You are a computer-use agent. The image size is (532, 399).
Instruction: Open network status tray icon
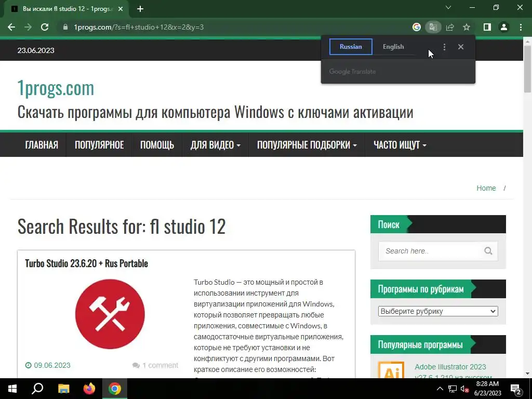[453, 389]
